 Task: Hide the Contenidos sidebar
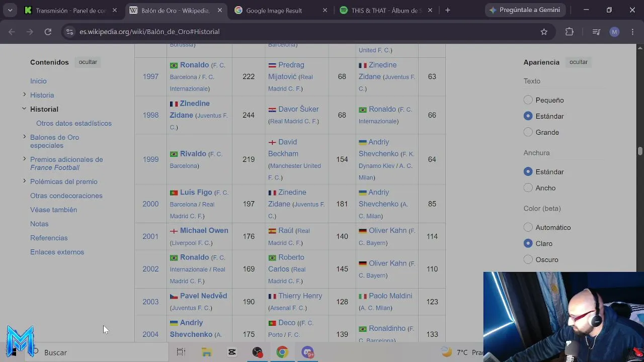tap(88, 62)
